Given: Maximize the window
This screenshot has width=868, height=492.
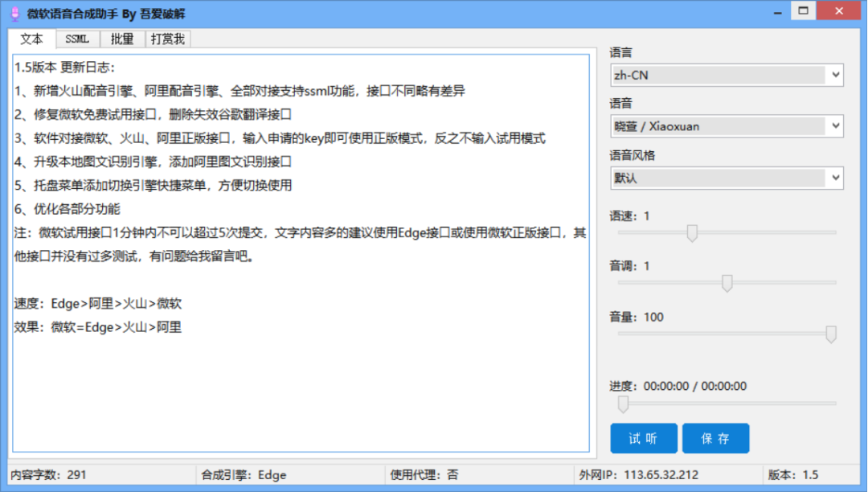Looking at the screenshot, I should coord(803,11).
